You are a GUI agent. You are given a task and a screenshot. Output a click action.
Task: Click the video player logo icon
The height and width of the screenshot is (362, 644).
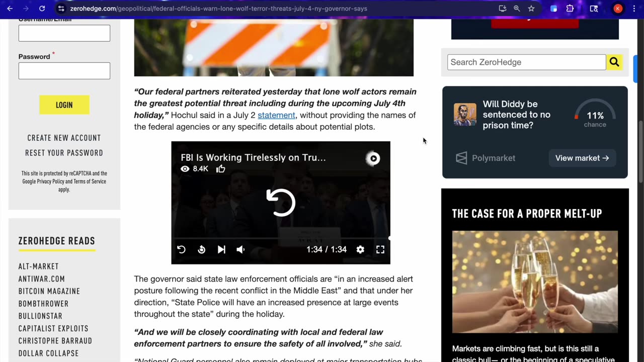point(373,158)
